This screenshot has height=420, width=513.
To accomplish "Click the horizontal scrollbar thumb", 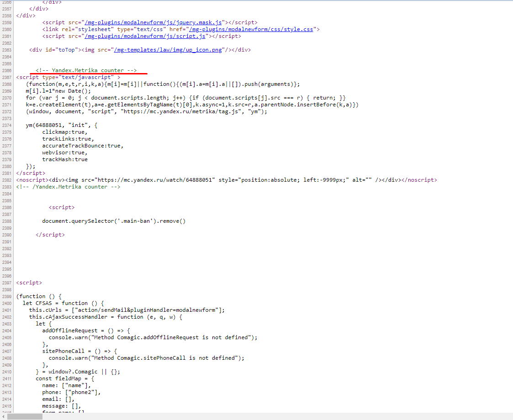I will [x=25, y=417].
